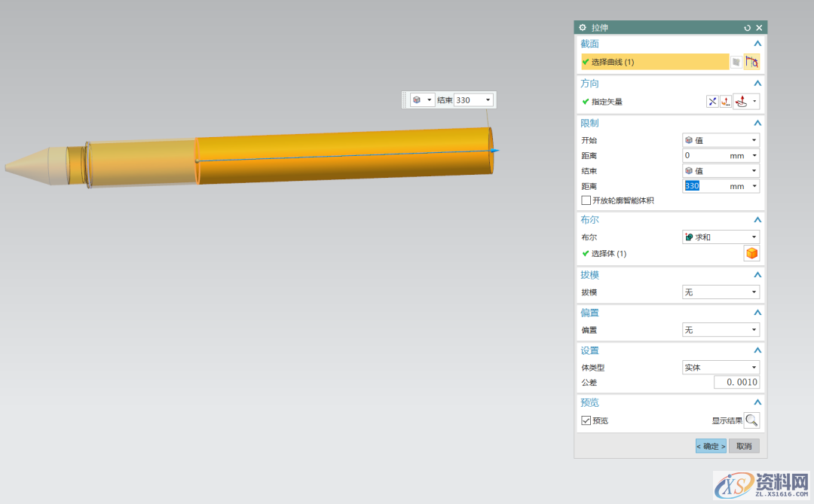Open the 布尔 dropdown showing 求和
Image resolution: width=814 pixels, height=504 pixels.
pyautogui.click(x=721, y=237)
